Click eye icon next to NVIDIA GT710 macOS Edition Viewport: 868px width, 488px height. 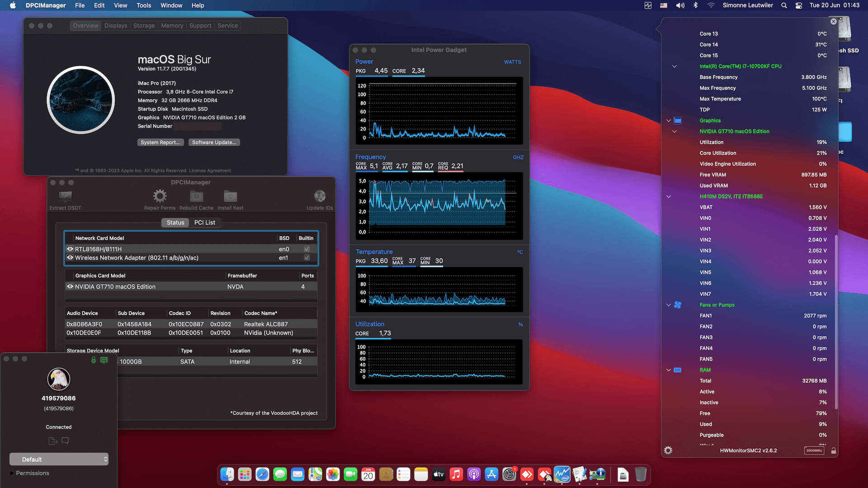[70, 286]
